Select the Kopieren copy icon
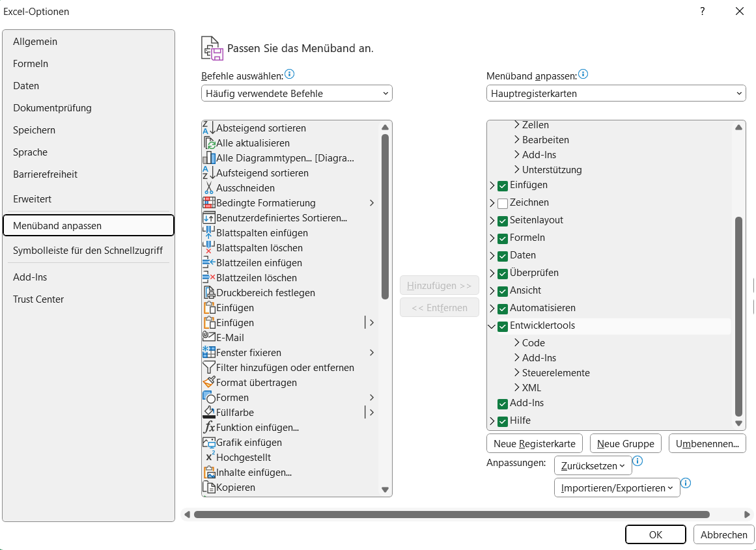 pos(209,487)
